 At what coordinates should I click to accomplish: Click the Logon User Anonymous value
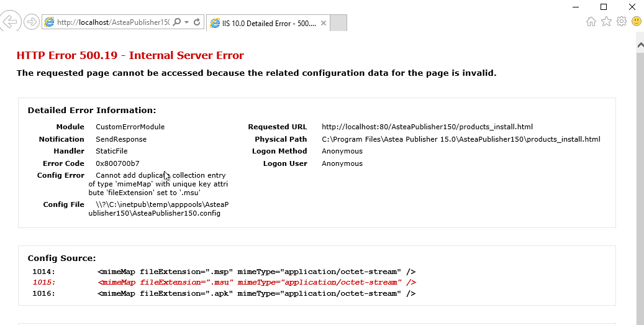click(x=342, y=163)
